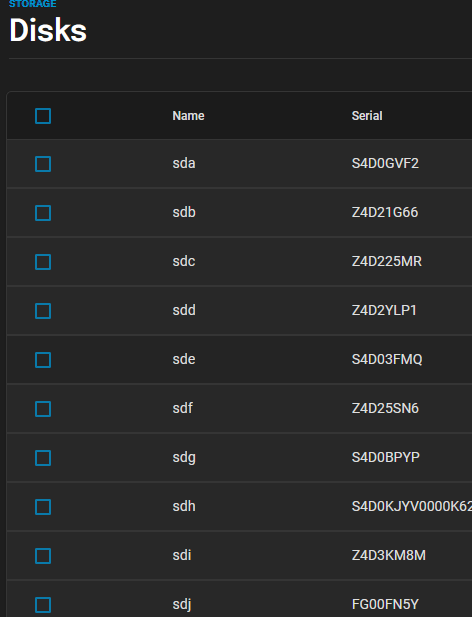The height and width of the screenshot is (617, 472).
Task: Click the Disks page title
Action: pyautogui.click(x=48, y=30)
